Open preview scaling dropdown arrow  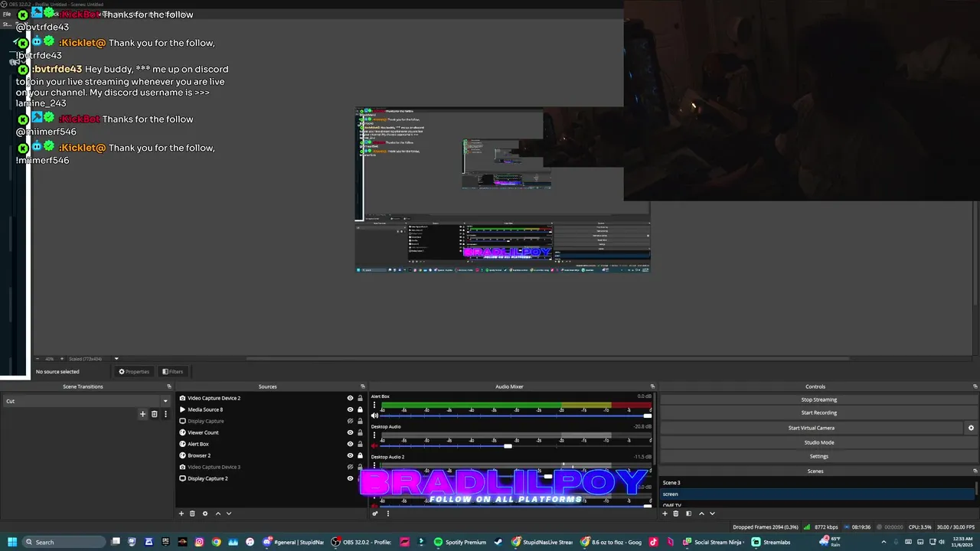[x=116, y=359]
